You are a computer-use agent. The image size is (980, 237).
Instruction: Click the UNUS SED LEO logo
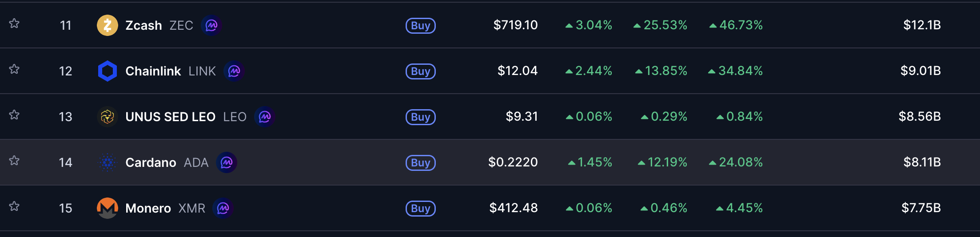coord(108,117)
